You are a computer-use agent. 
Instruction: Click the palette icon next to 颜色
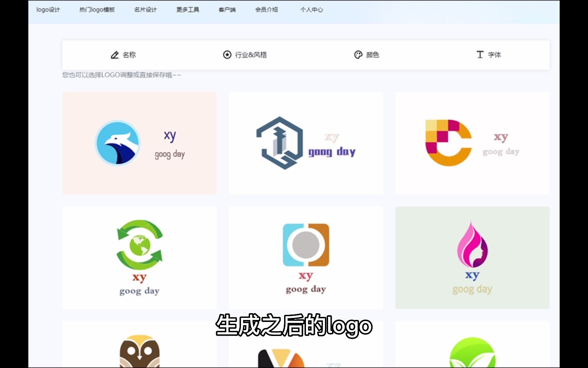358,55
